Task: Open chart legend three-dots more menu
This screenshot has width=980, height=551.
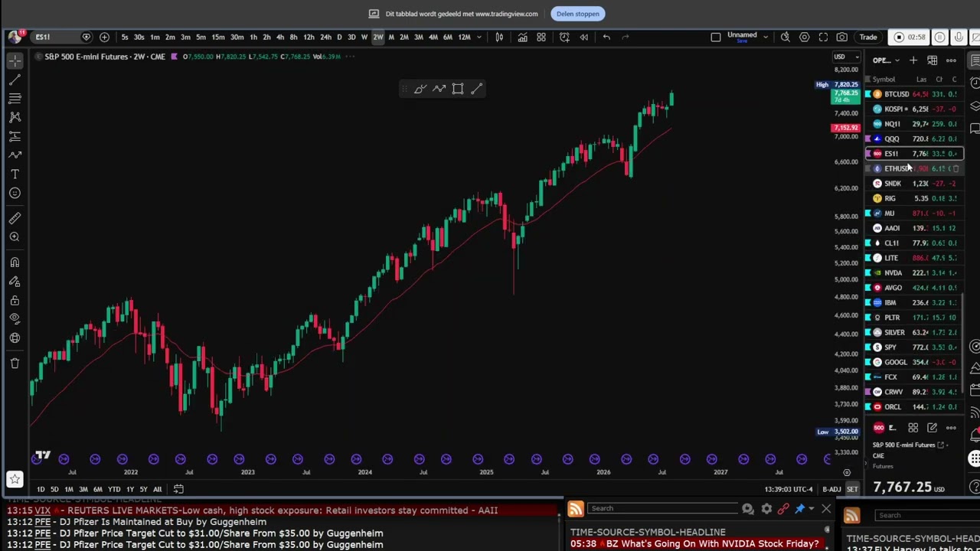Action: (351, 57)
